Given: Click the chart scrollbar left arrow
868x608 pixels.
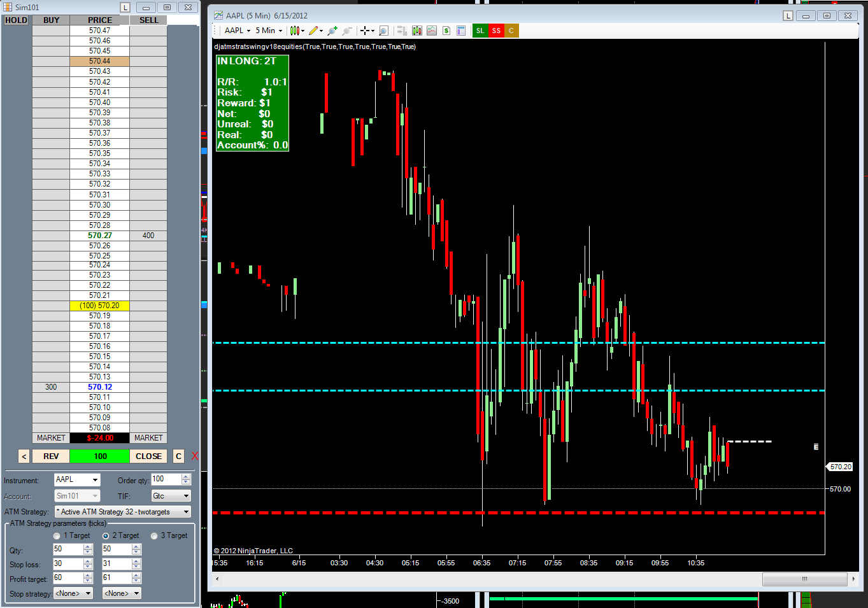Looking at the screenshot, I should pyautogui.click(x=217, y=579).
